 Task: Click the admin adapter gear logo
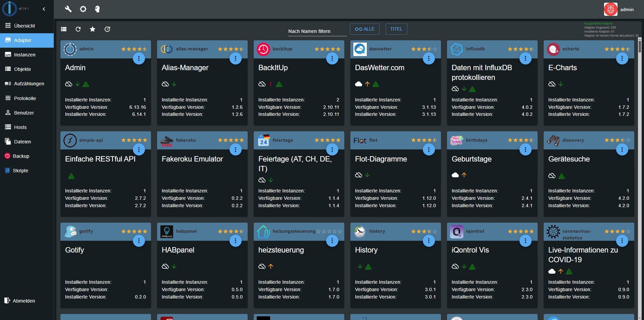pyautogui.click(x=70, y=49)
